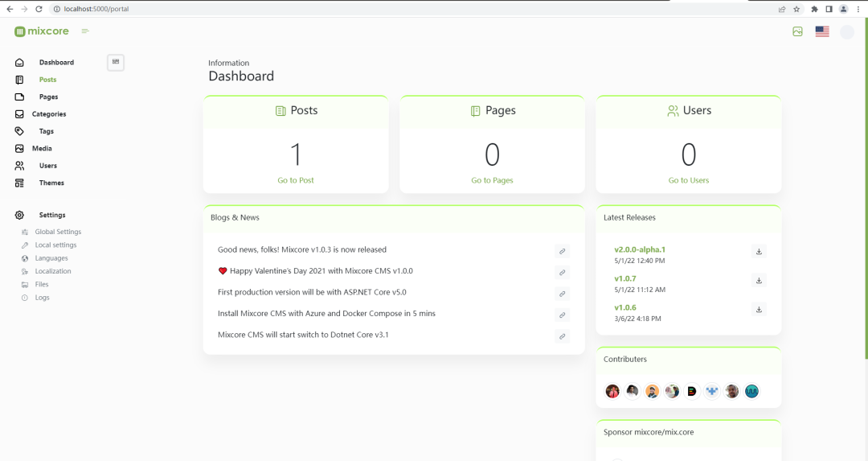
Task: Open the v1.0.7 release link
Action: tap(625, 278)
